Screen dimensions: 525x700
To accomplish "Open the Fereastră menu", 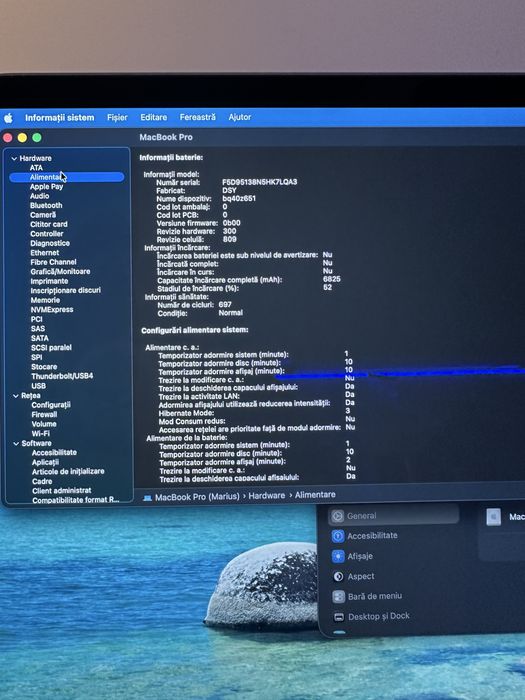I will click(x=197, y=117).
